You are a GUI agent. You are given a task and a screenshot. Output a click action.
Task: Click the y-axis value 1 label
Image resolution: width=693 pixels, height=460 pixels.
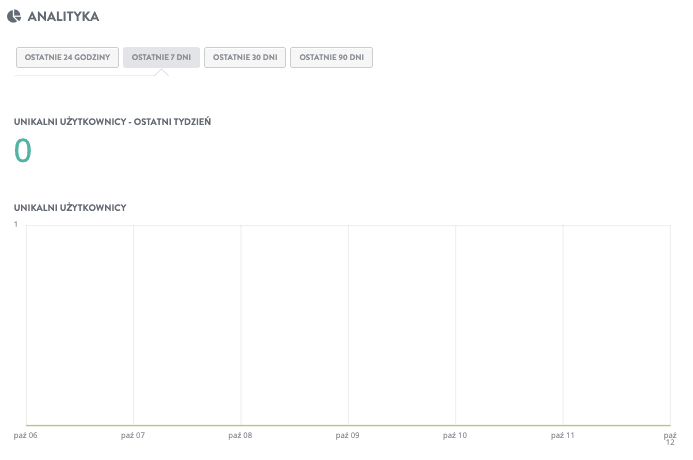coord(16,224)
